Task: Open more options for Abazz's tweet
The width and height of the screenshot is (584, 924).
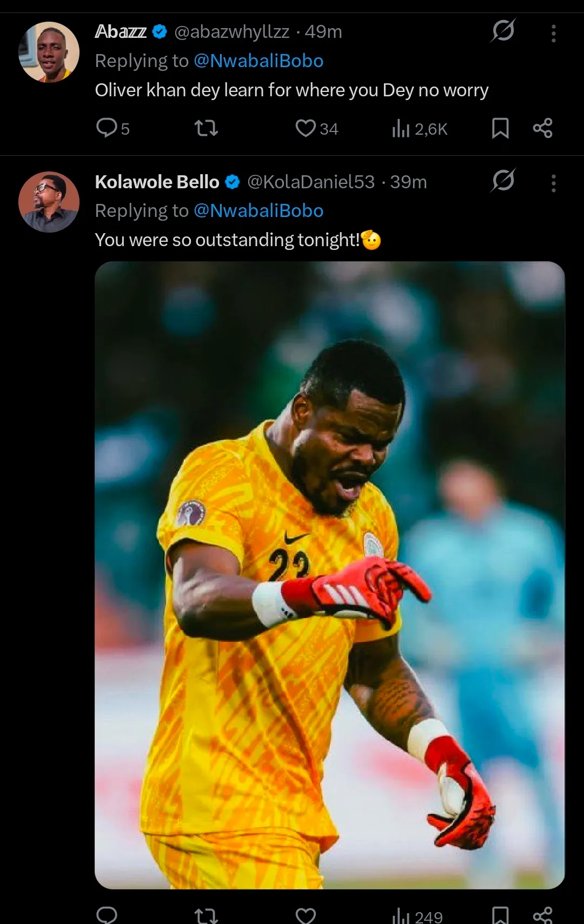Action: [553, 33]
